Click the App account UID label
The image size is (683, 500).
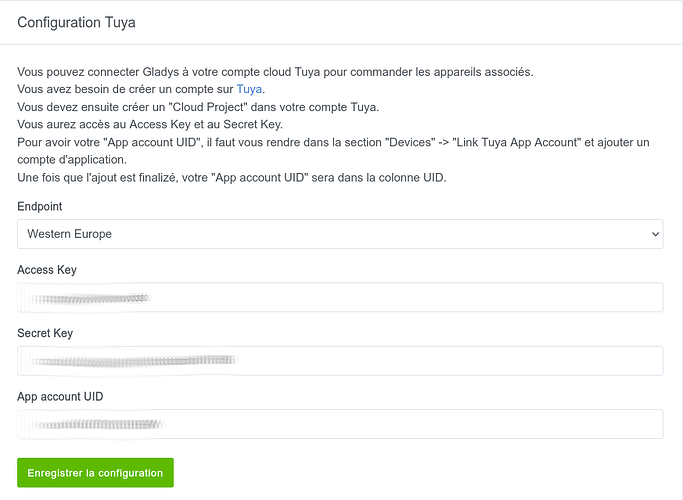tap(60, 396)
